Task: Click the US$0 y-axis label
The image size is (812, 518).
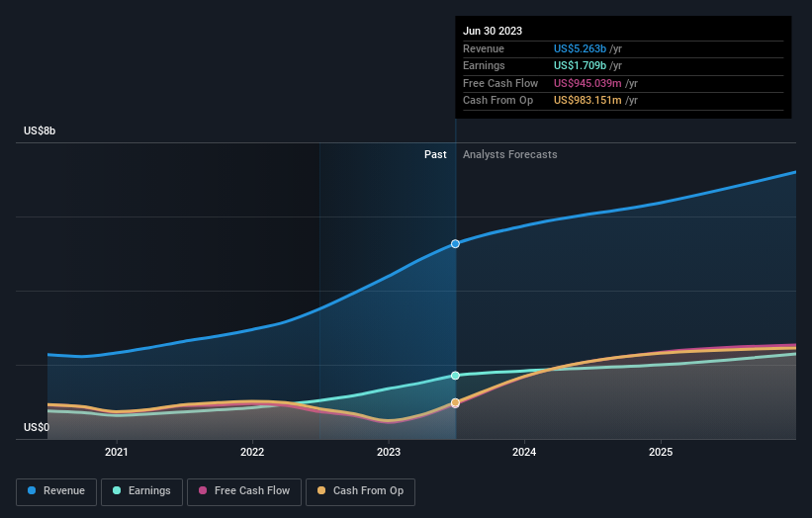Action: 37,427
